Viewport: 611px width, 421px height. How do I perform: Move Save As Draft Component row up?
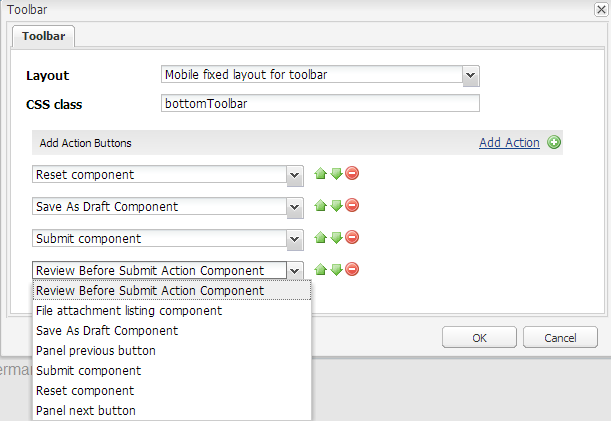pos(320,206)
